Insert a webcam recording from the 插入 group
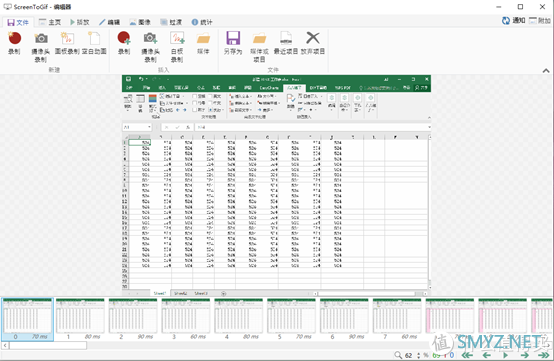 tap(150, 47)
